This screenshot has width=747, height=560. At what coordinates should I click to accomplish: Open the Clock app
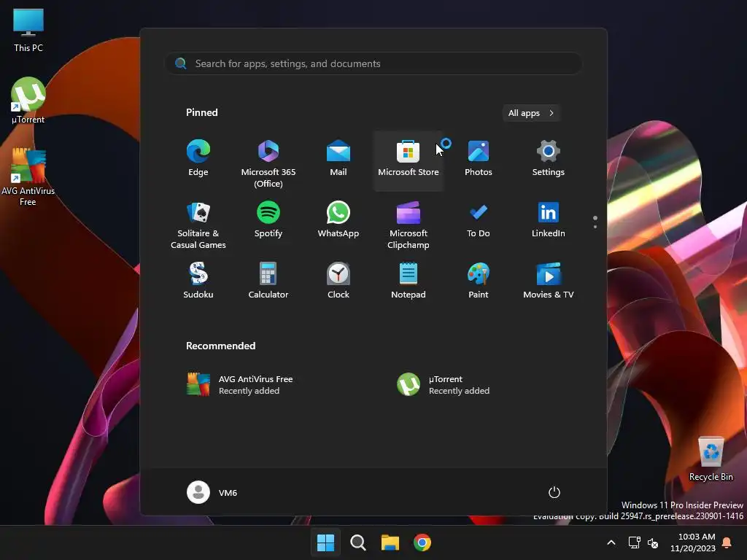(x=338, y=281)
